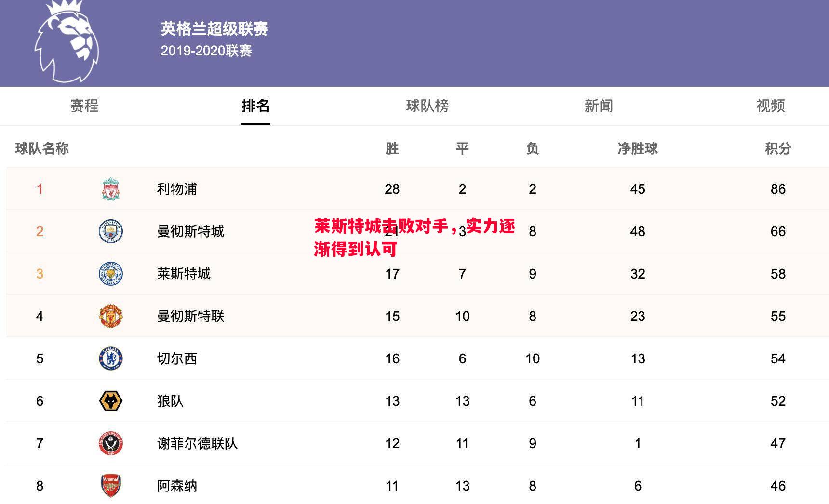Click the Premier League lion logo
This screenshot has width=829, height=504.
pos(67,41)
